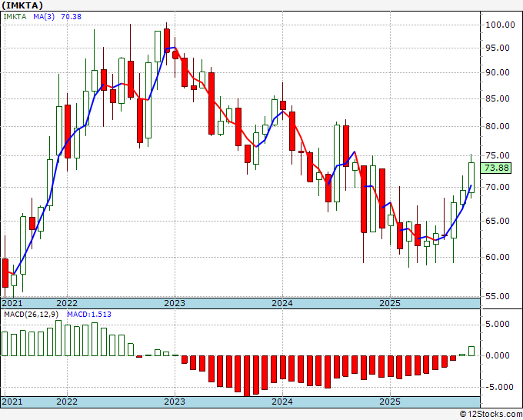Image resolution: width=523 pixels, height=420 pixels.
Task: Click the 90.00 price axis label
Action: click(498, 73)
